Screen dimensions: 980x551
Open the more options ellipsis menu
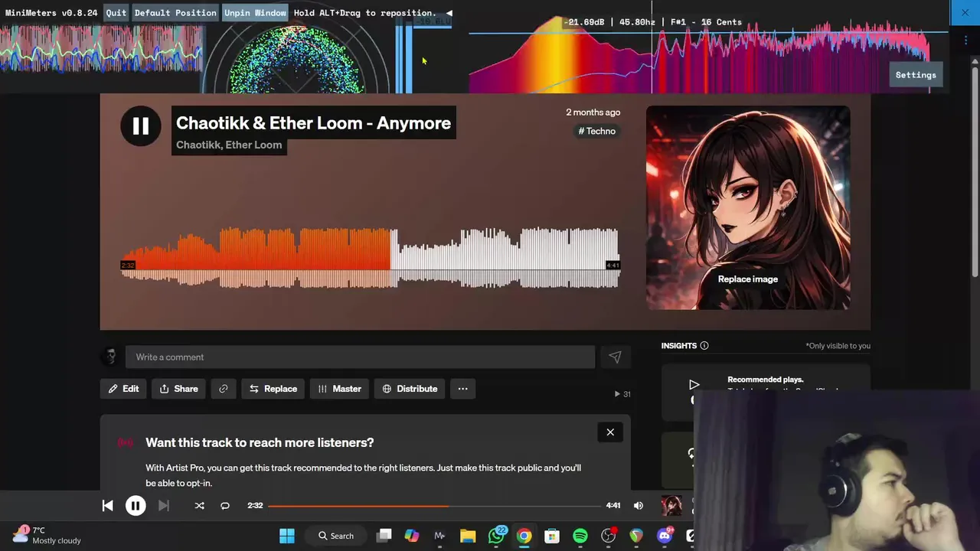462,389
